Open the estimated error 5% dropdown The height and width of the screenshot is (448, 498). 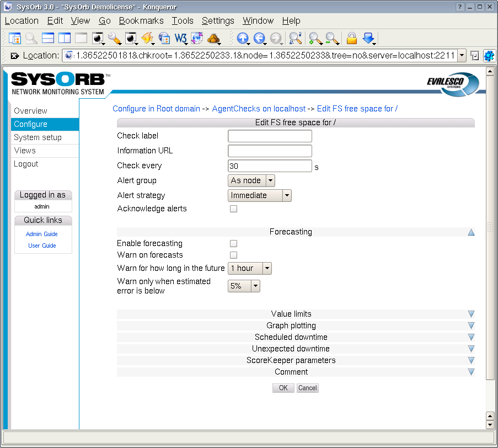[x=244, y=286]
